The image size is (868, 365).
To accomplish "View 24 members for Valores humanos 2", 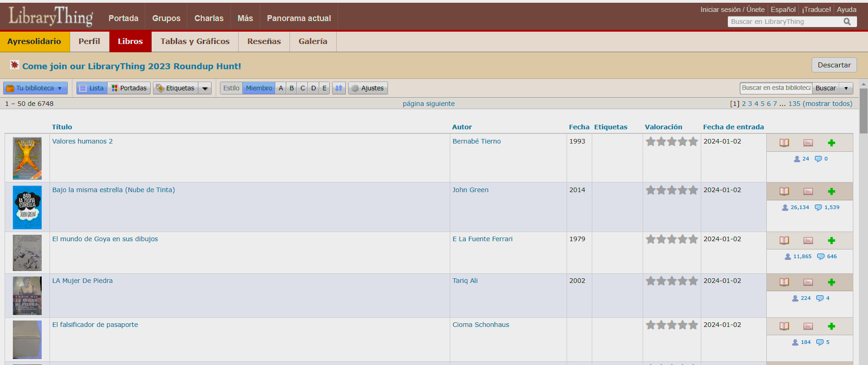I will [x=801, y=159].
